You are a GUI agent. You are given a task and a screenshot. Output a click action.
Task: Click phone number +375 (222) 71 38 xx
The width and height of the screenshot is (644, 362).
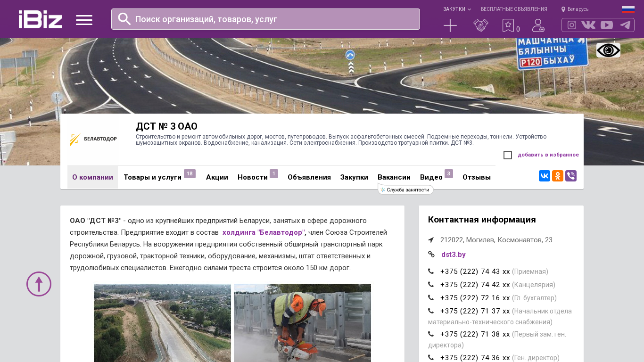coord(475,334)
